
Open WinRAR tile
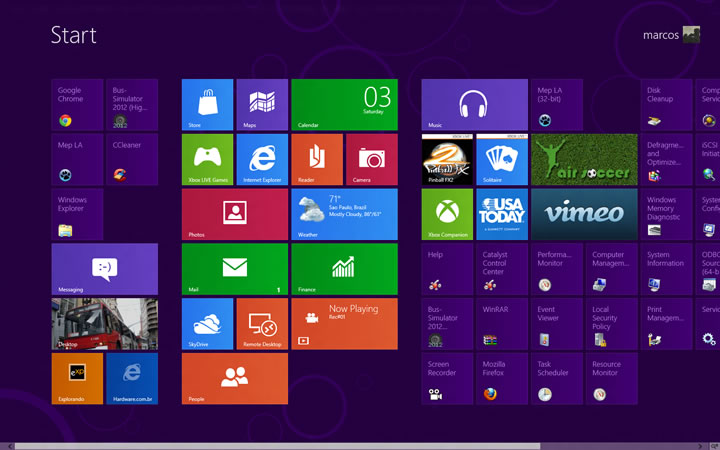502,324
